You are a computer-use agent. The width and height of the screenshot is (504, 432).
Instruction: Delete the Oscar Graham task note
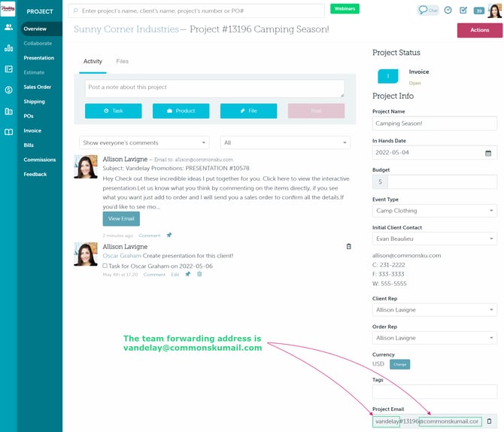pyautogui.click(x=199, y=275)
